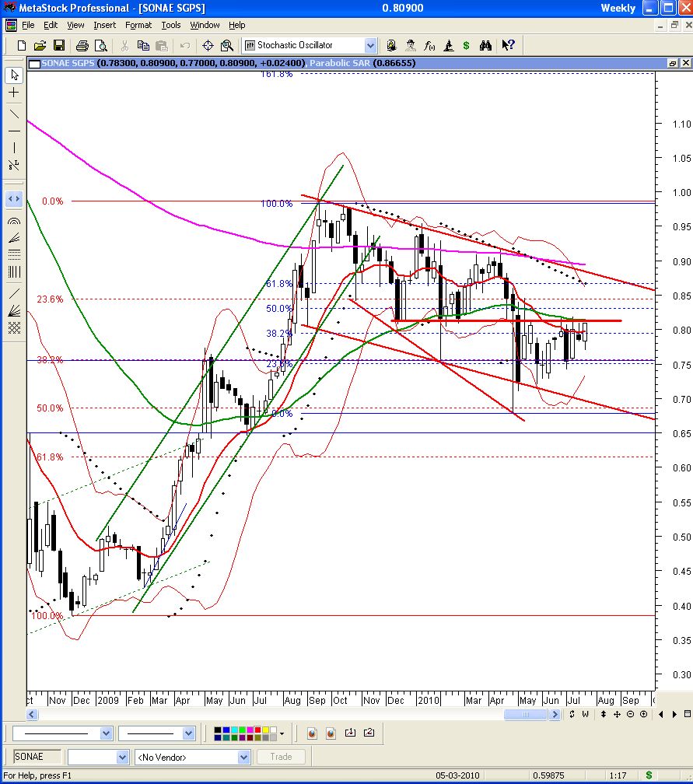Click the context help arrow-question icon
The image size is (693, 784).
pos(509,45)
